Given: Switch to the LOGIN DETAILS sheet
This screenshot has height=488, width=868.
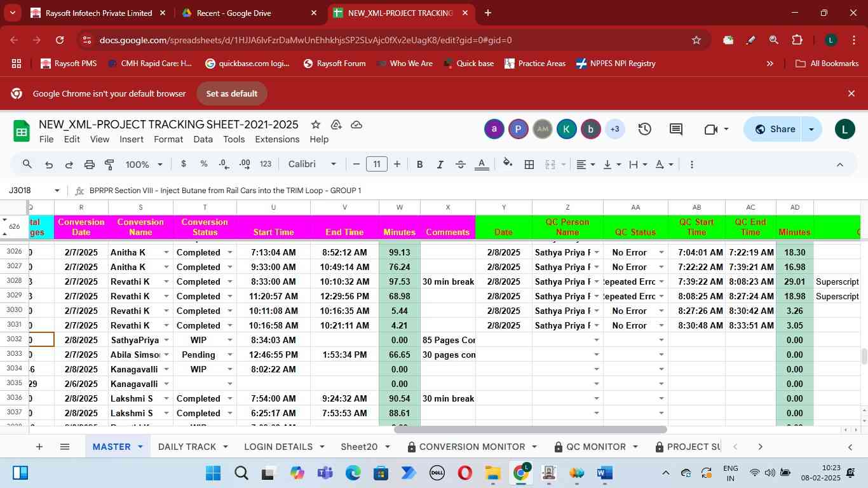Looking at the screenshot, I should click(x=278, y=447).
